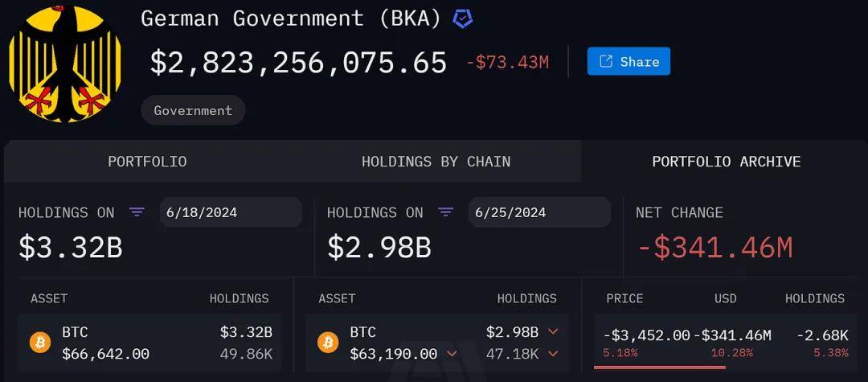
Task: Click the -2.68K holdings change value
Action: [x=822, y=335]
